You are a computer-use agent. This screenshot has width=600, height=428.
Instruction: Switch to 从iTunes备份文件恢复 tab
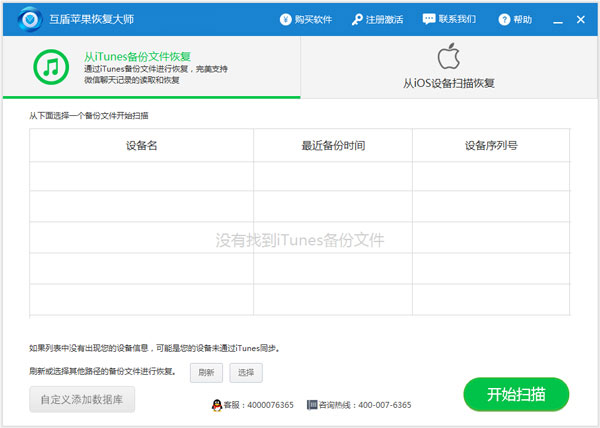click(150, 67)
